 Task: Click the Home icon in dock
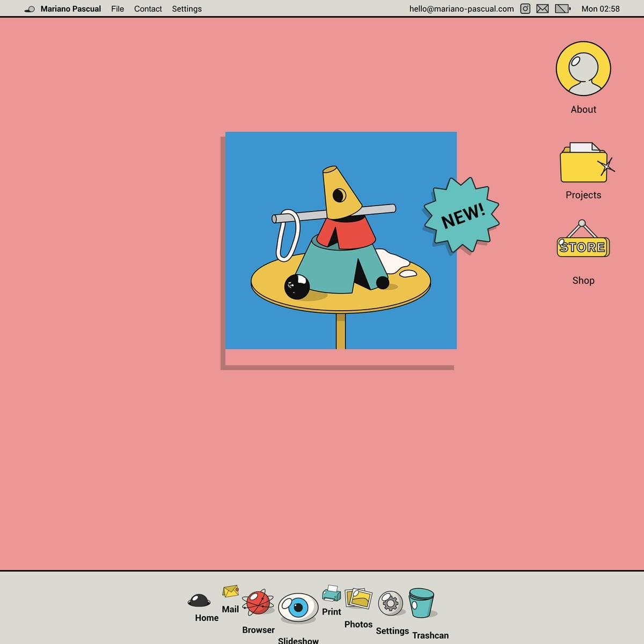tap(199, 600)
